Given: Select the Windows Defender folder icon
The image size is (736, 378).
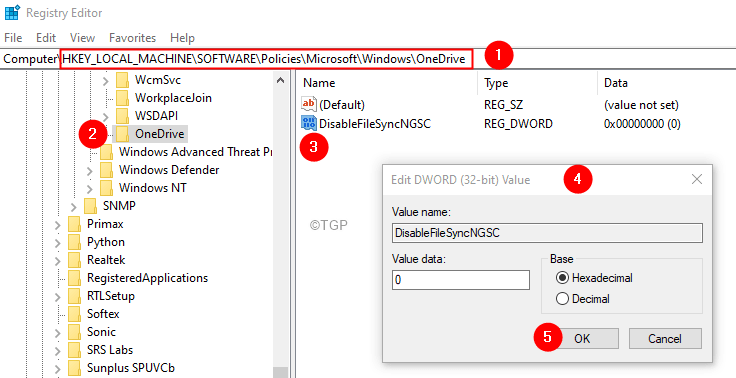Looking at the screenshot, I should coord(107,170).
